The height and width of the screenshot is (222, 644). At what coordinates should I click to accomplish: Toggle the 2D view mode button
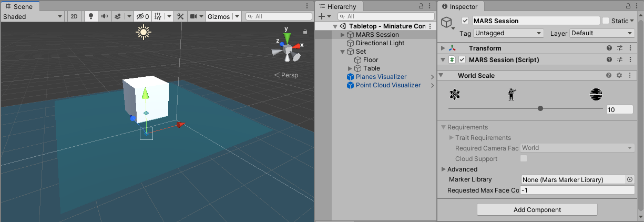(74, 16)
